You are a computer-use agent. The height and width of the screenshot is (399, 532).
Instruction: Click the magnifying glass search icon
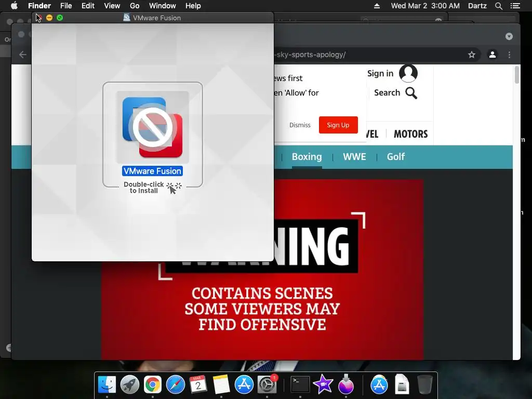411,92
